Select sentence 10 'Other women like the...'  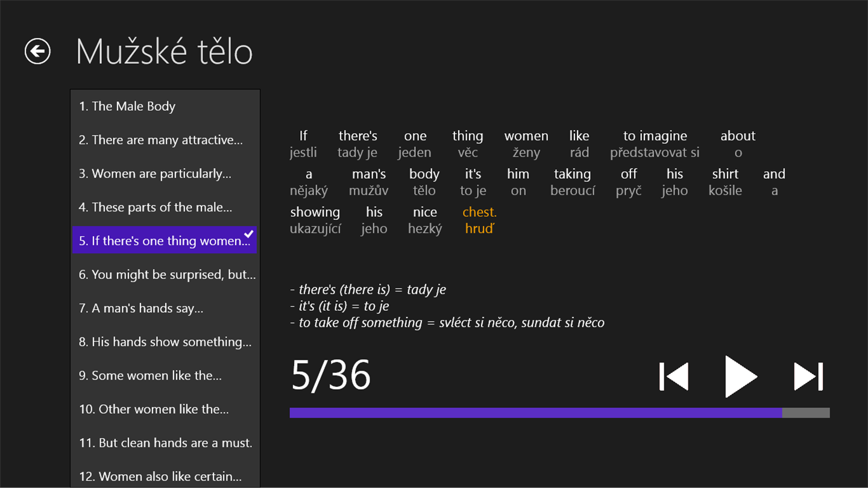pos(154,410)
